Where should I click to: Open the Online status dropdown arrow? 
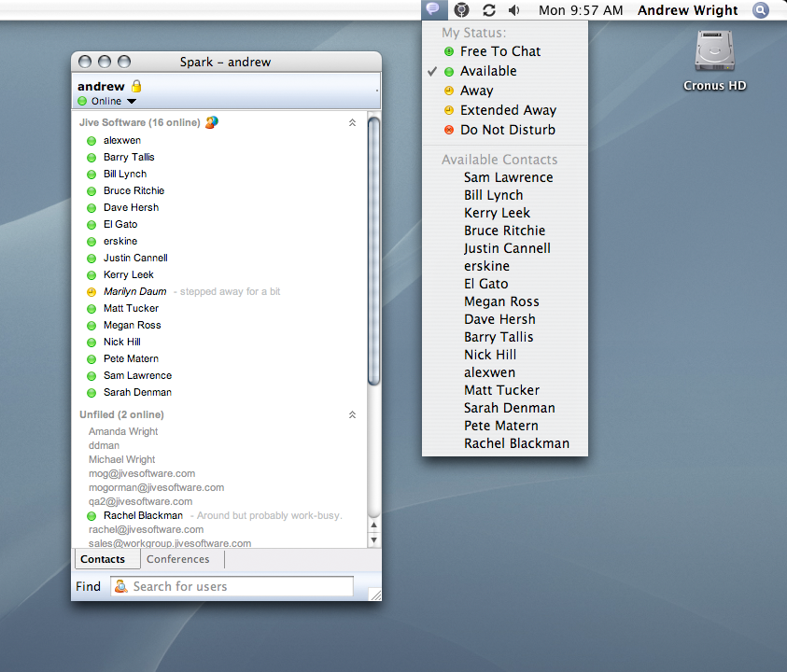point(132,102)
